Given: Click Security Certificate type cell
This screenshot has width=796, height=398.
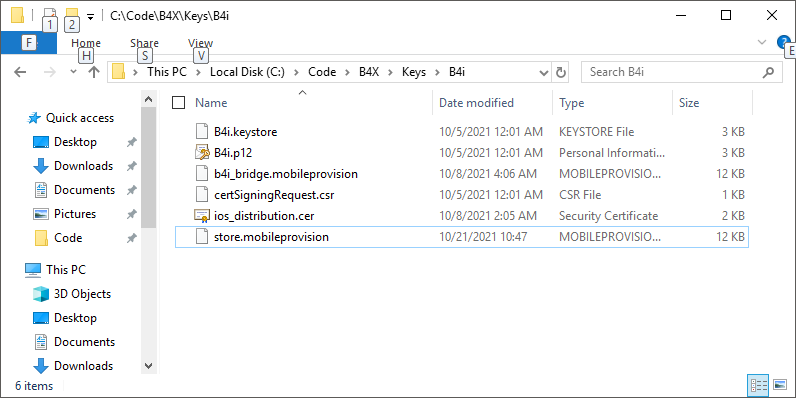Looking at the screenshot, I should pos(608,216).
